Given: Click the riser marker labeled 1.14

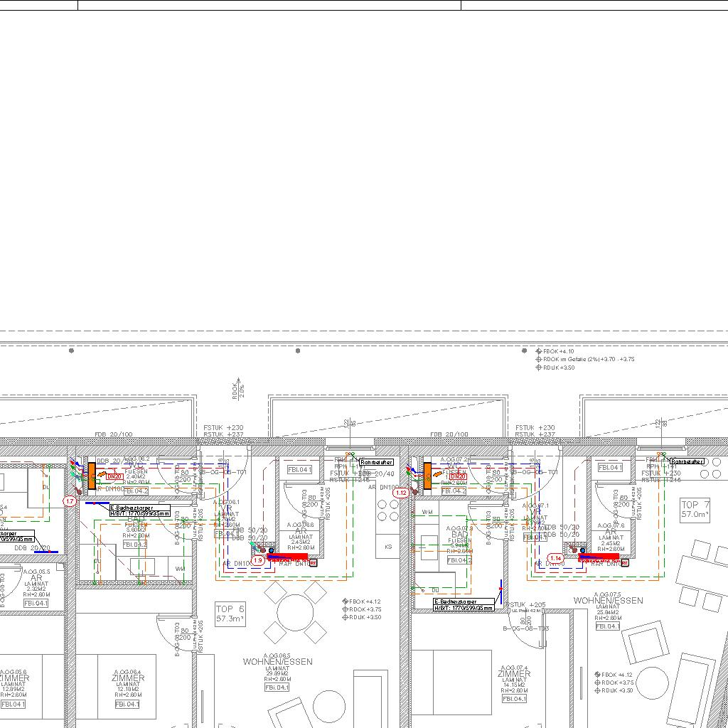Looking at the screenshot, I should [x=556, y=559].
